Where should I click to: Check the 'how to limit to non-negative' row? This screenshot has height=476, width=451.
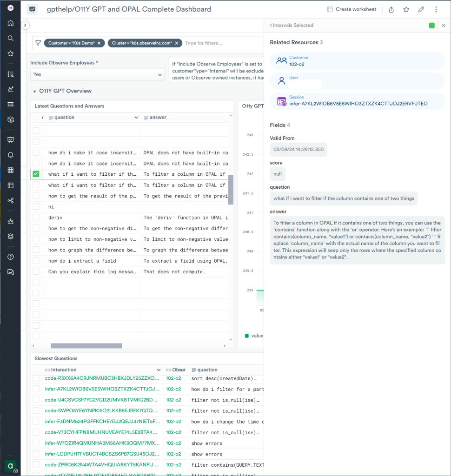tap(36, 239)
